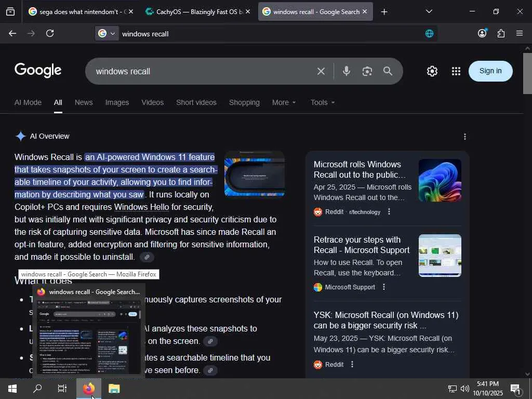Click source link chip after 'possible to uninstall'

pos(147,257)
